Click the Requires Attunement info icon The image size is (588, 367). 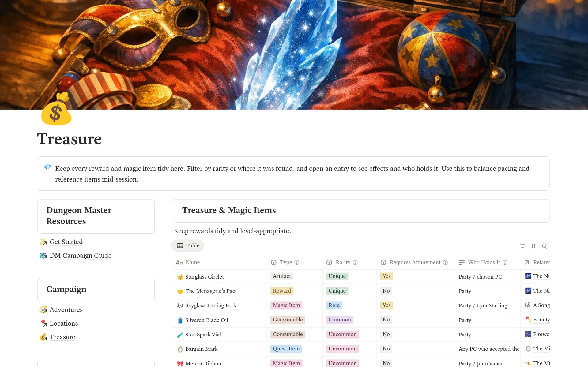pos(445,262)
